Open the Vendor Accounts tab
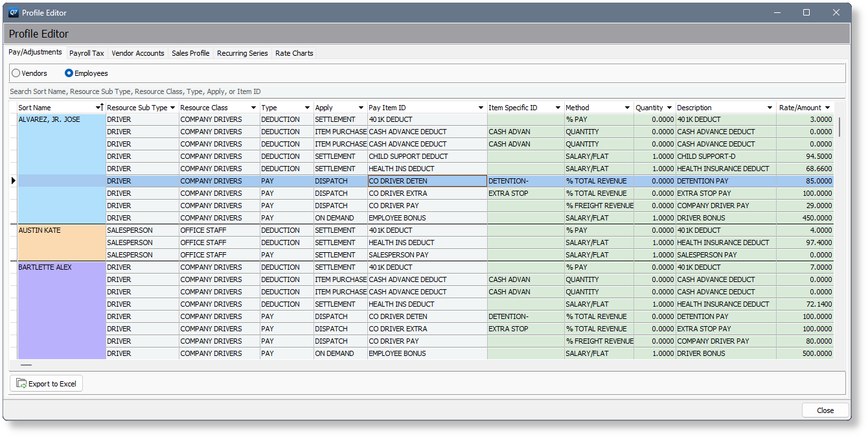 (138, 53)
